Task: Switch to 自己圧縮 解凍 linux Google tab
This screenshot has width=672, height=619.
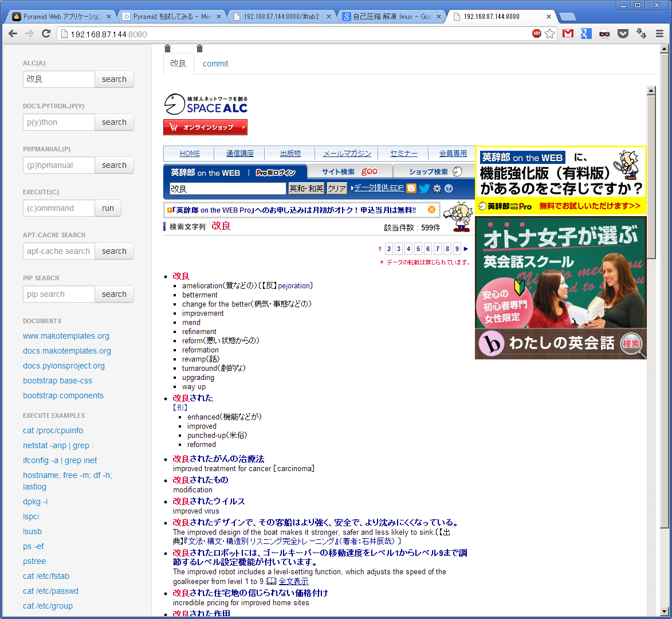Action: [x=392, y=16]
